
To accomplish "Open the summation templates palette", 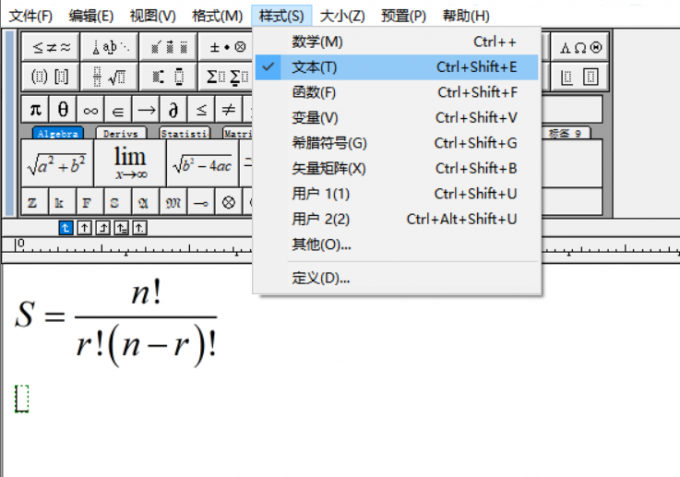I will coord(227,77).
